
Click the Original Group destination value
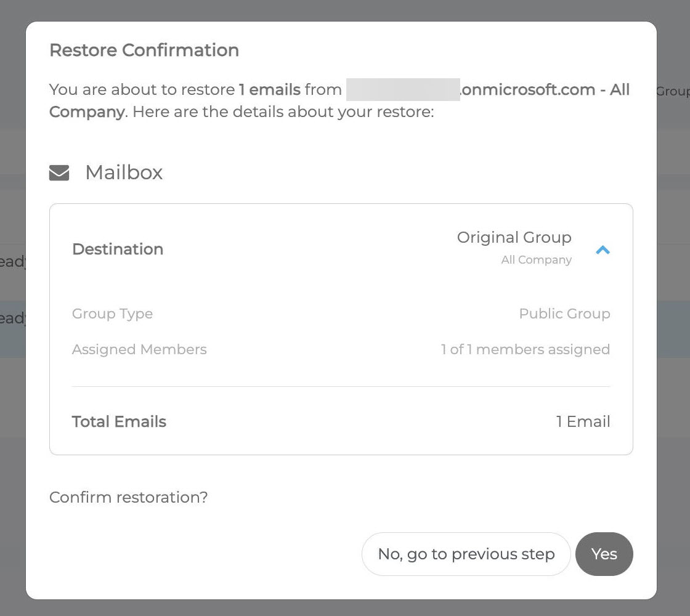514,238
